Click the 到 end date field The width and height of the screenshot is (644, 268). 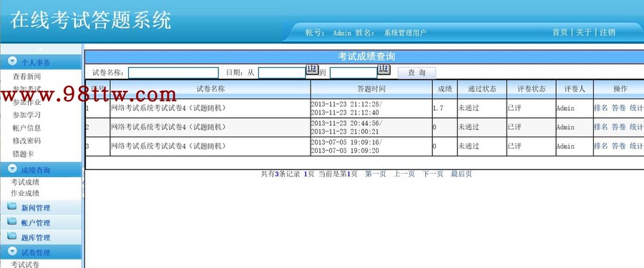353,73
